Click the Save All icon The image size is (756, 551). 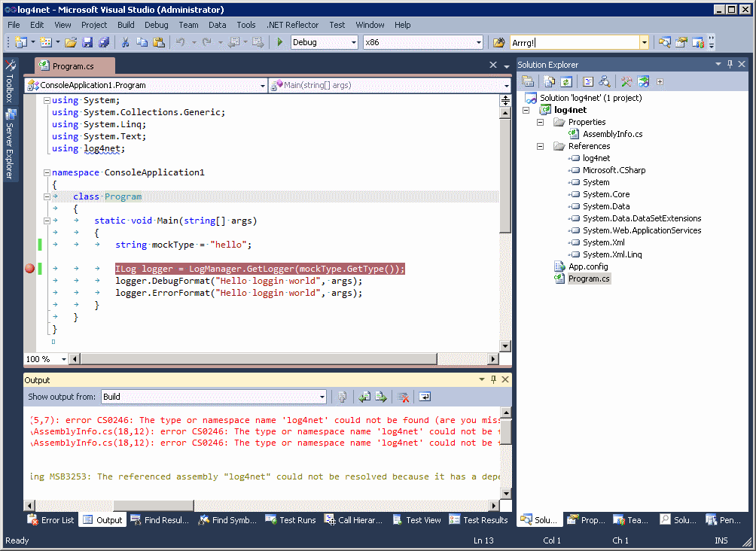(x=104, y=42)
